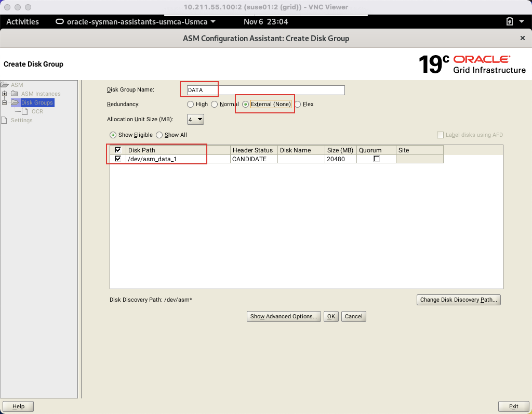Click the Quorum column header
Viewport: 532px width, 414px height.
376,150
